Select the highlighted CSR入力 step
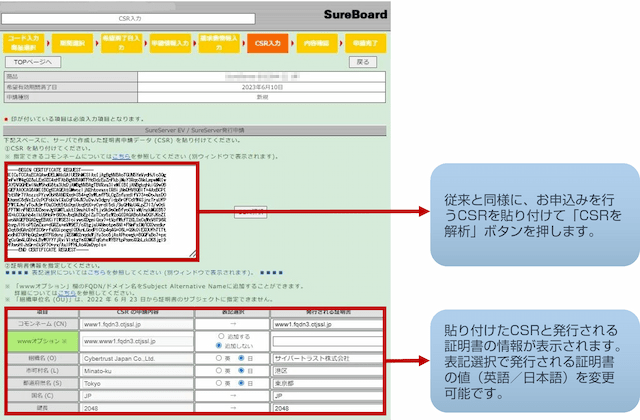Screen dimensions: 640x420 click(x=268, y=43)
